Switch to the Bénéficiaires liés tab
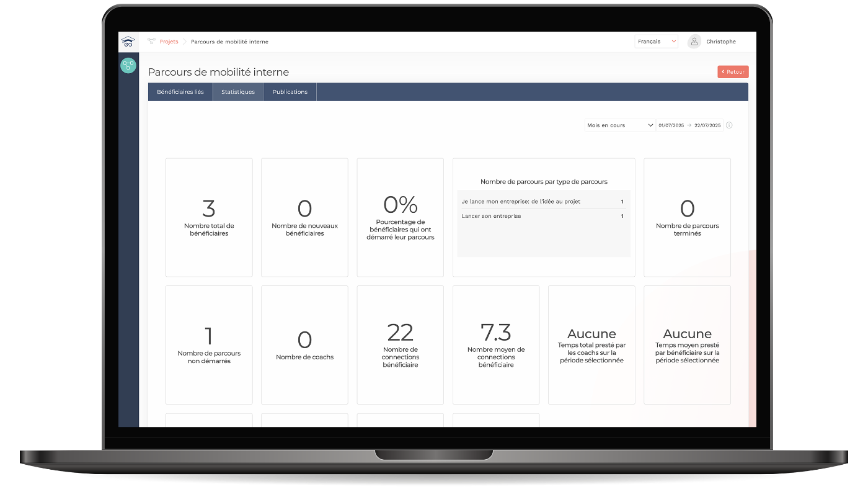Viewport: 868px width, 489px height. (180, 92)
